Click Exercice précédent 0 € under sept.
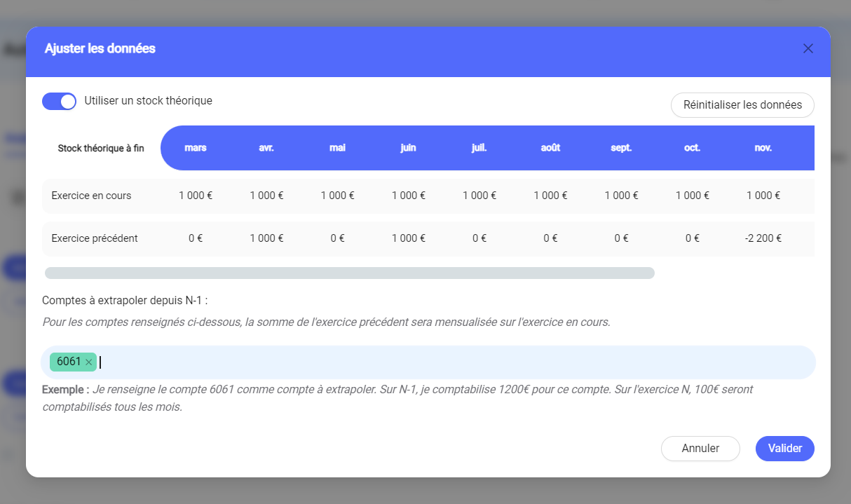The width and height of the screenshot is (851, 504). (621, 238)
